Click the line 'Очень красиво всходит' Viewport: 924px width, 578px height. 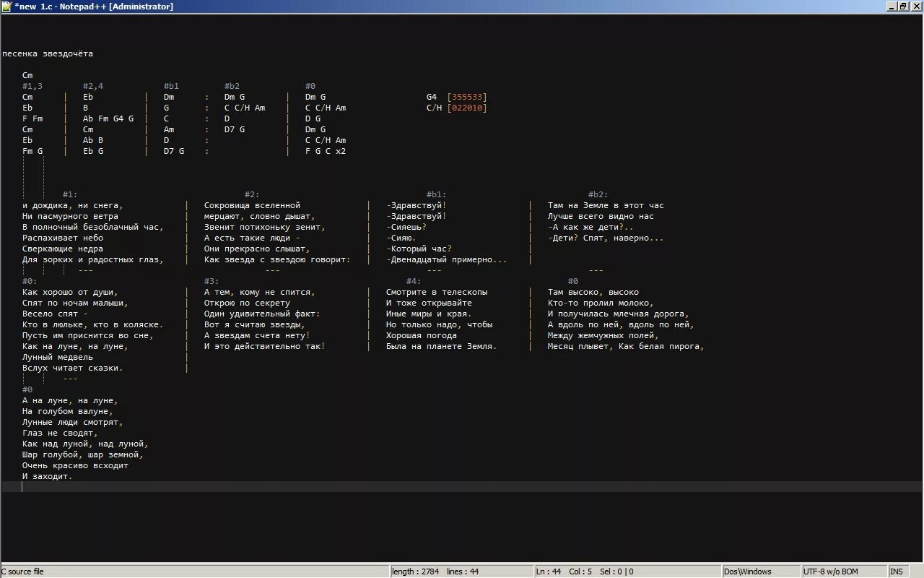click(x=75, y=465)
